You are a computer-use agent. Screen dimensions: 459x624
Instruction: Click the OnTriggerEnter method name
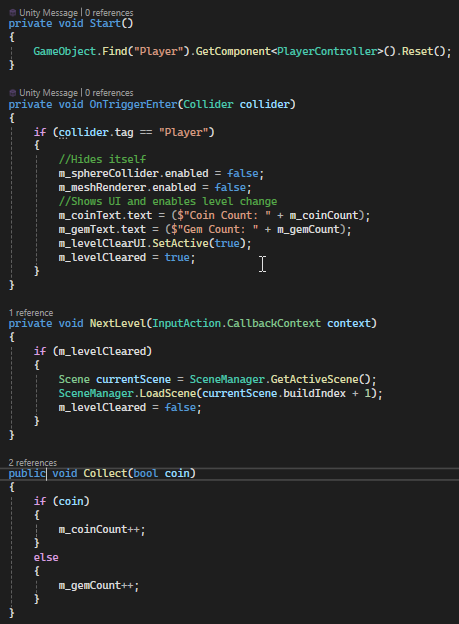(133, 104)
